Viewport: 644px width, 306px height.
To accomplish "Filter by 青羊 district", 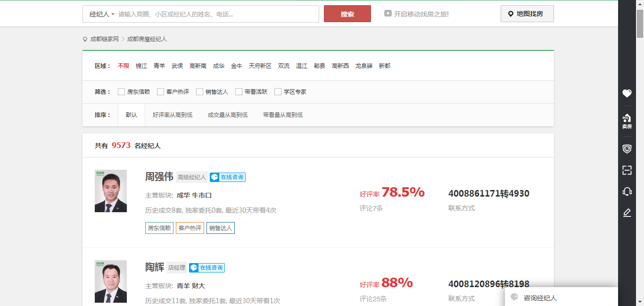I will 159,66.
